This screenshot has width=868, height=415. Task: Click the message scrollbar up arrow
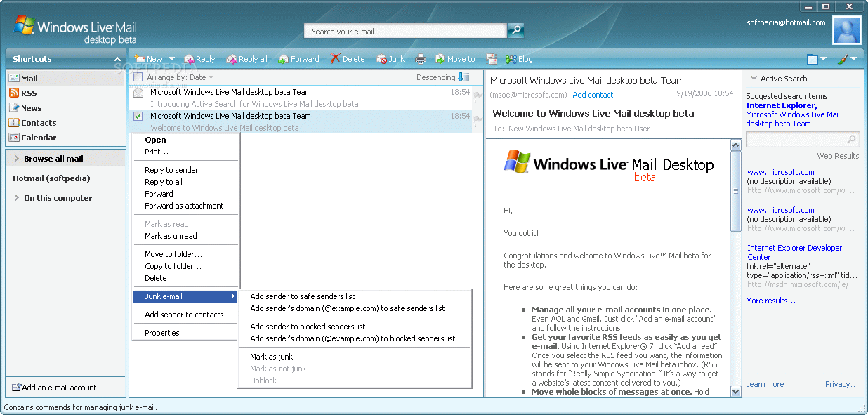click(x=736, y=145)
